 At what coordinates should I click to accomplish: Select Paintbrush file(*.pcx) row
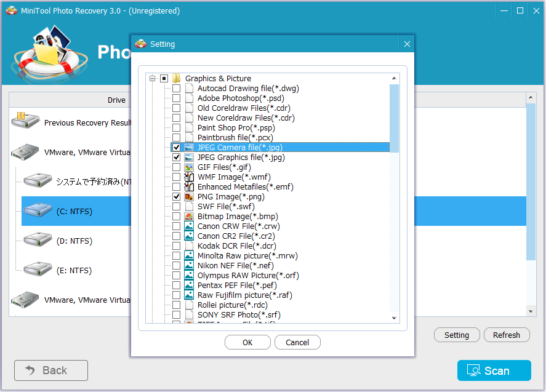235,137
